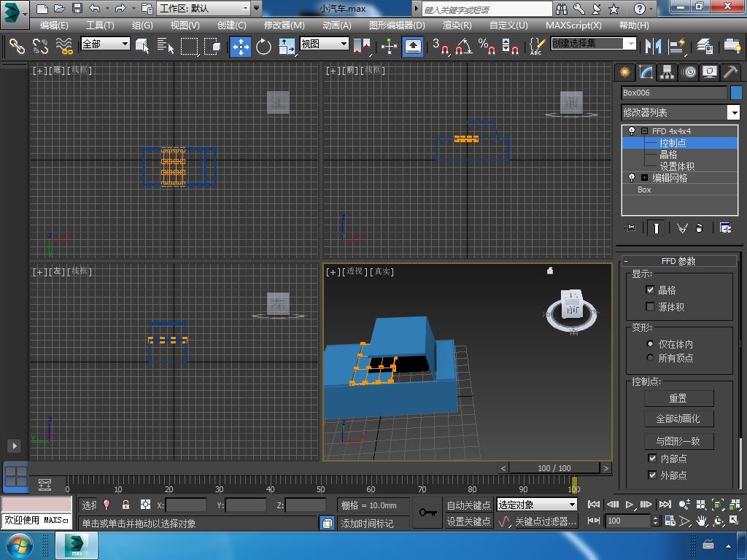Toggle Angle Snap

(463, 46)
